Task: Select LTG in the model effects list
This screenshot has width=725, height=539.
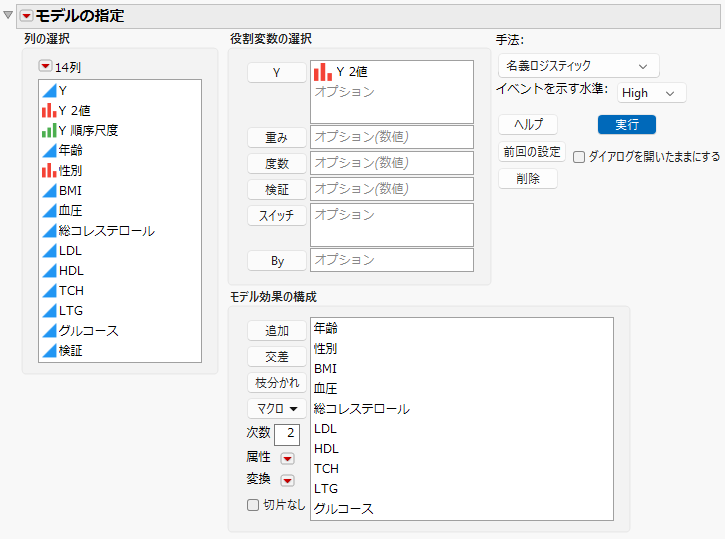Action: (326, 489)
